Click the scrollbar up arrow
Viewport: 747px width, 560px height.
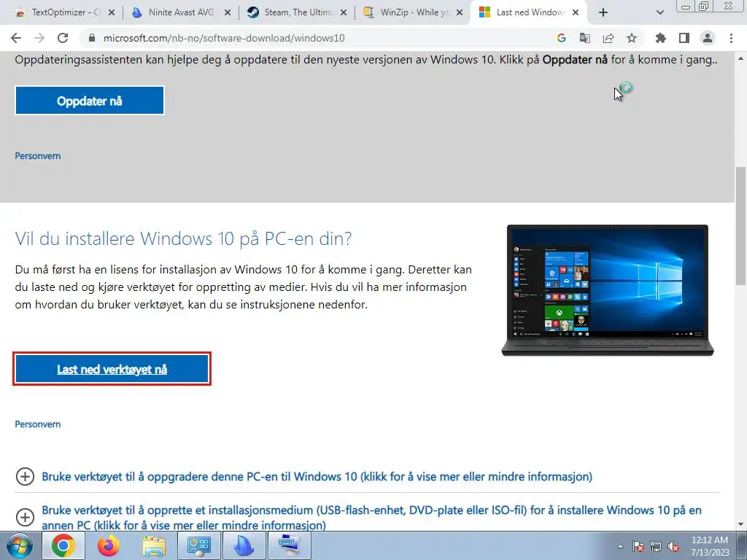point(741,58)
